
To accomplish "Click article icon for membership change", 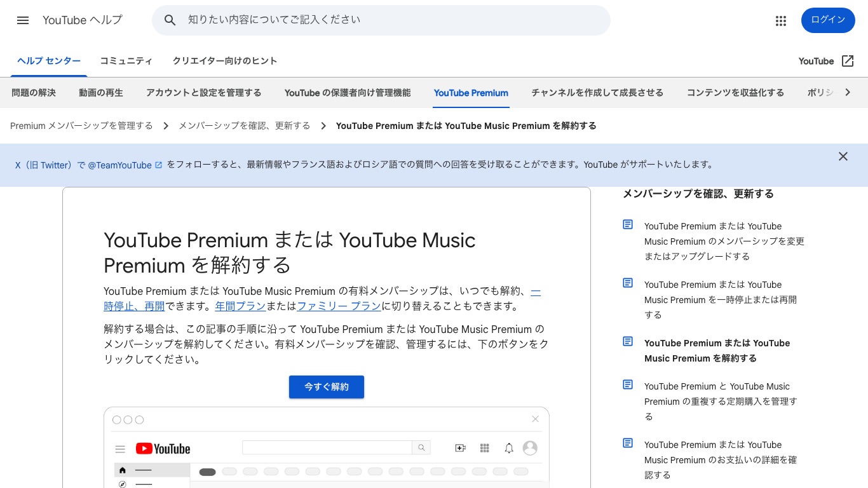I will point(628,225).
